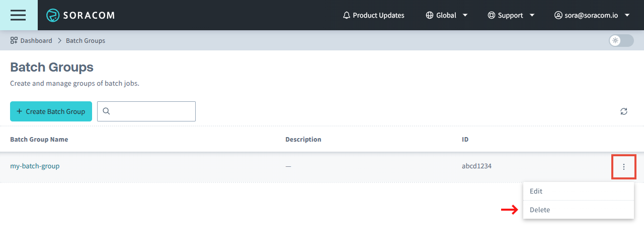The width and height of the screenshot is (644, 252).
Task: Click the Batch Groups breadcrumb
Action: (86, 40)
